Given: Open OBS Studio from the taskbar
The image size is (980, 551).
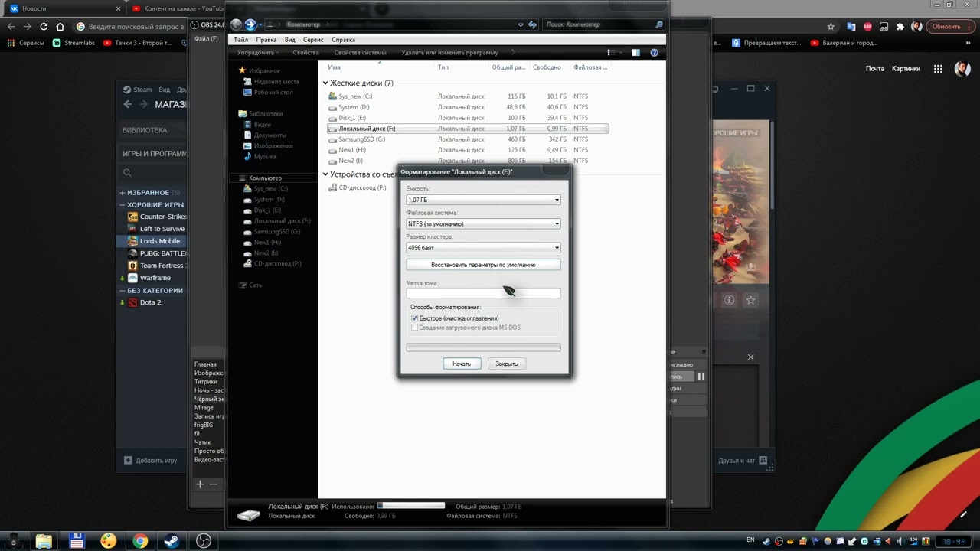Looking at the screenshot, I should pos(203,541).
